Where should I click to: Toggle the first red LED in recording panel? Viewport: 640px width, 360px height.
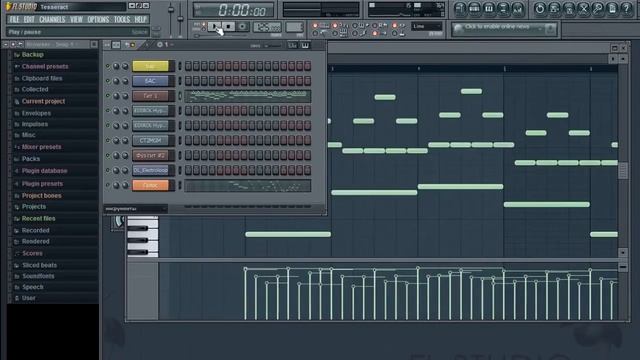(x=315, y=25)
